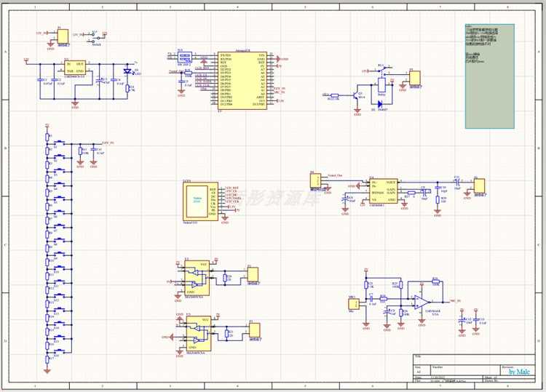
Task: Select the ground symbol below resistor ladder
Action: point(47,372)
